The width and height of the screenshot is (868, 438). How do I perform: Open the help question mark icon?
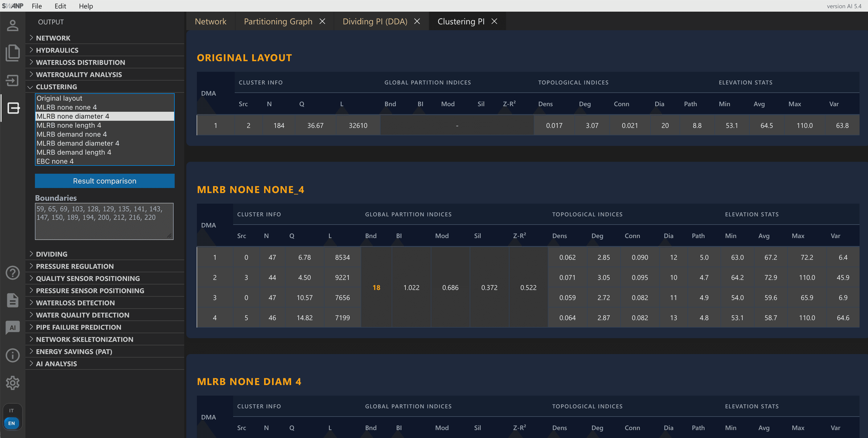click(12, 272)
